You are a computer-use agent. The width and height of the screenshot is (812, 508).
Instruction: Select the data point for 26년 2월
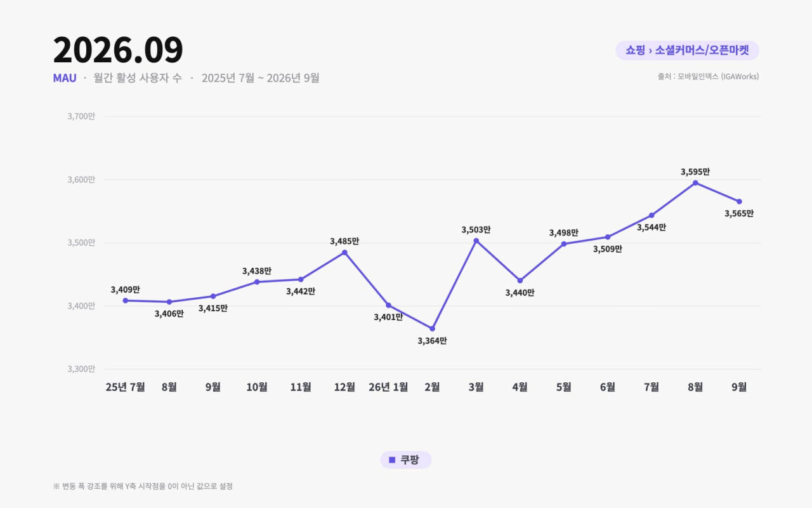pos(432,328)
